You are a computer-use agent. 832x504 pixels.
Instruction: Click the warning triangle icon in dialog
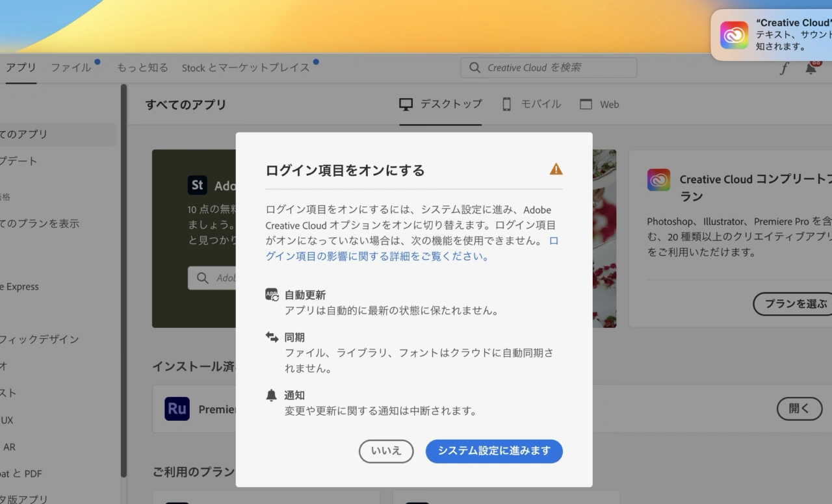point(556,170)
